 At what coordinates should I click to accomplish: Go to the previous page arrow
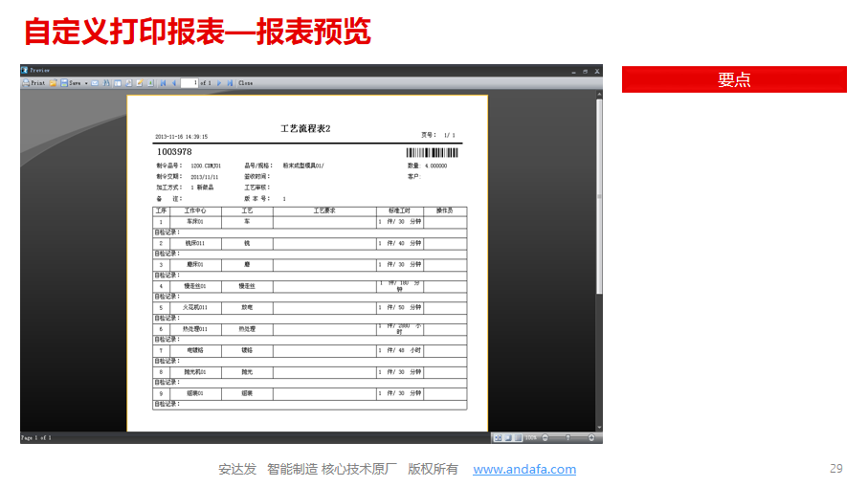[x=174, y=83]
